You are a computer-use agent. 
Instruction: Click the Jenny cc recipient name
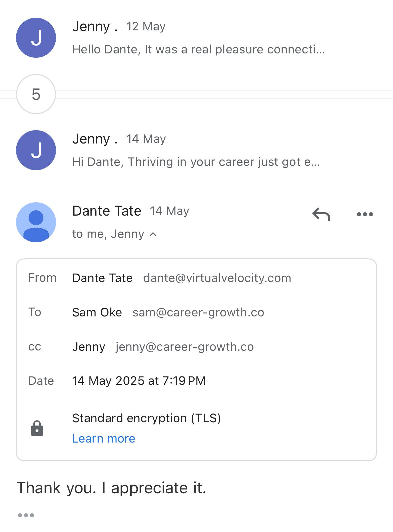(89, 347)
